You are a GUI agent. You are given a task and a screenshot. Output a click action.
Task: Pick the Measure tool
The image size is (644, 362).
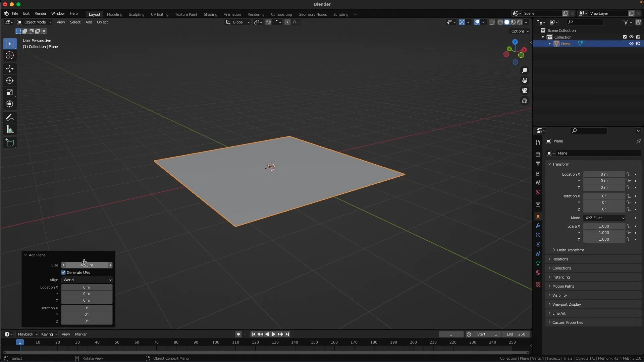click(10, 129)
